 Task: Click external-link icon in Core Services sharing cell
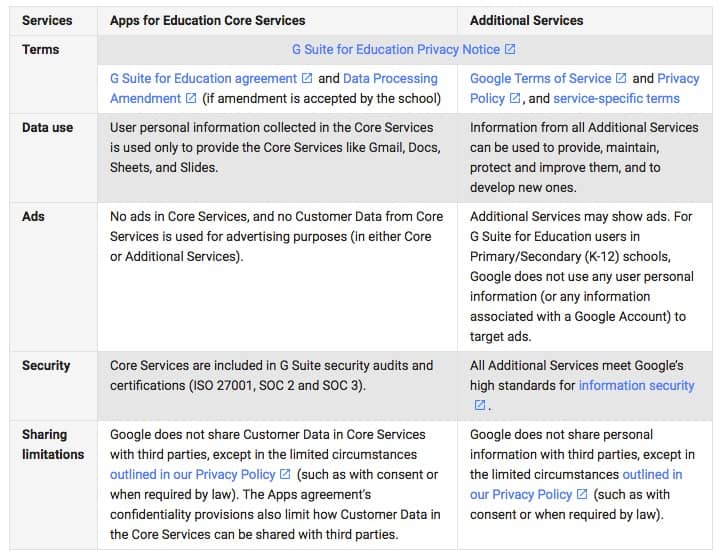(x=285, y=474)
